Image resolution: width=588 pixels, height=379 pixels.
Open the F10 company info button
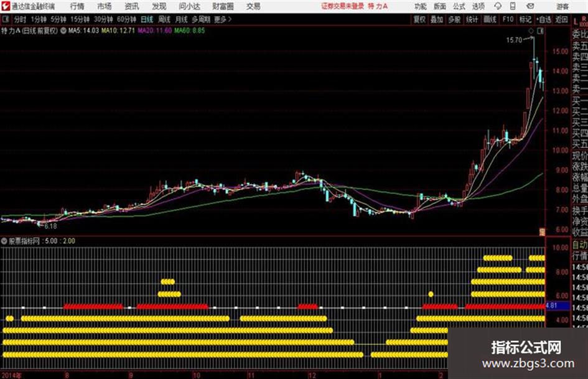[x=508, y=19]
